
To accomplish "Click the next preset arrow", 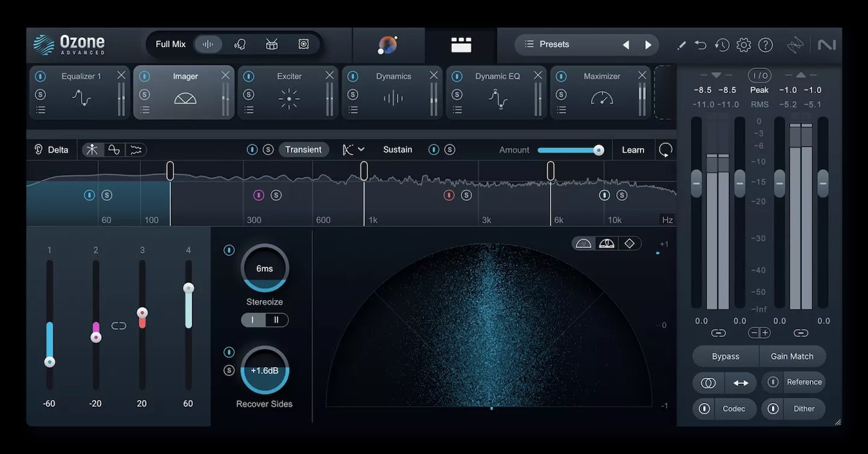I will point(648,44).
